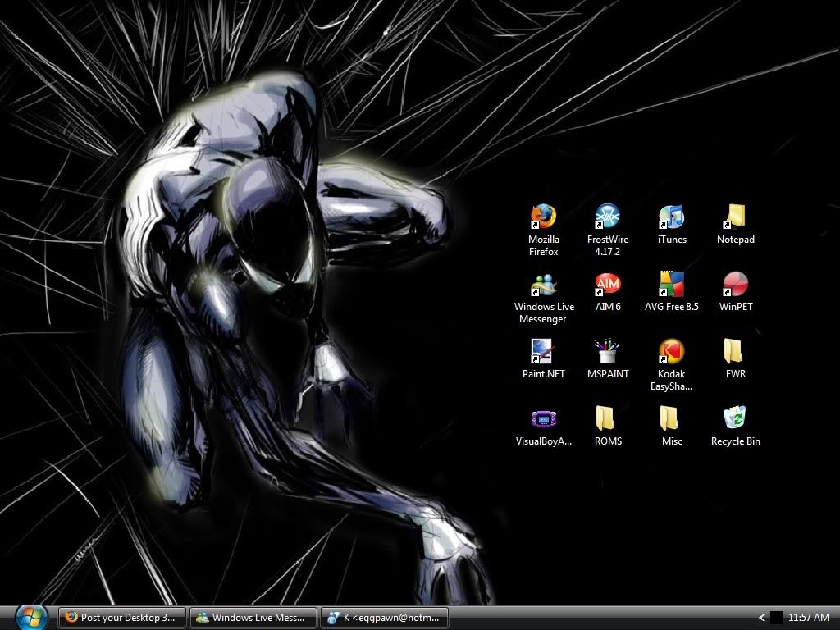The width and height of the screenshot is (840, 630).
Task: Select the Paint.NET desktop icon
Action: [x=543, y=352]
